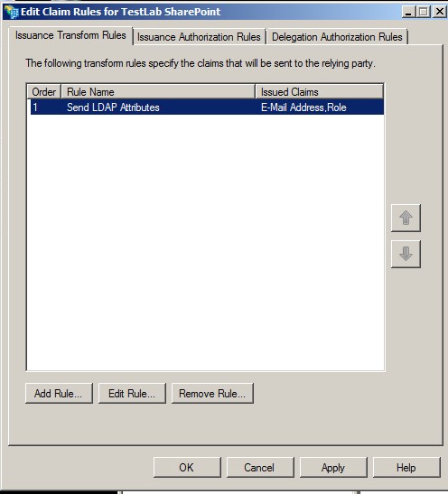This screenshot has width=448, height=494.
Task: Click the AD FS dialog title bar icon
Action: pyautogui.click(x=12, y=12)
